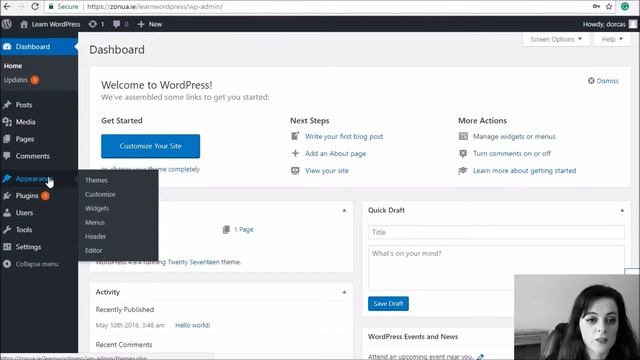Open Write your first blog post link
This screenshot has height=360, width=640.
pyautogui.click(x=344, y=136)
